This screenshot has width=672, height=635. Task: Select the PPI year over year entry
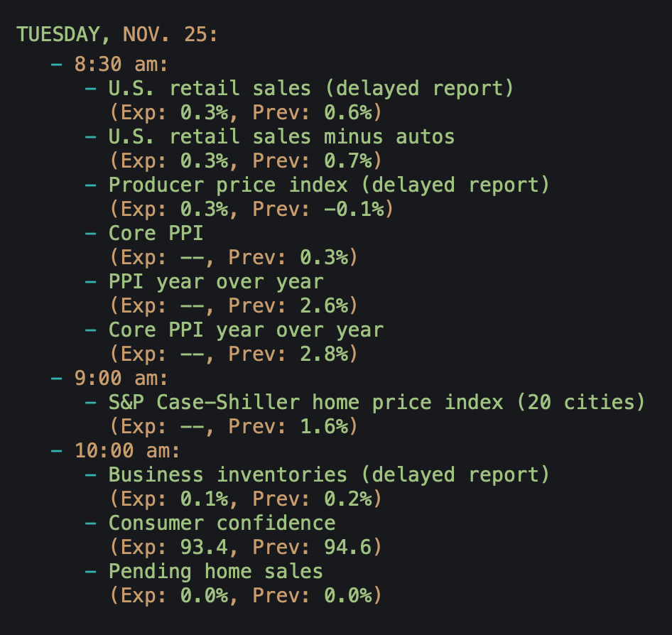click(216, 281)
